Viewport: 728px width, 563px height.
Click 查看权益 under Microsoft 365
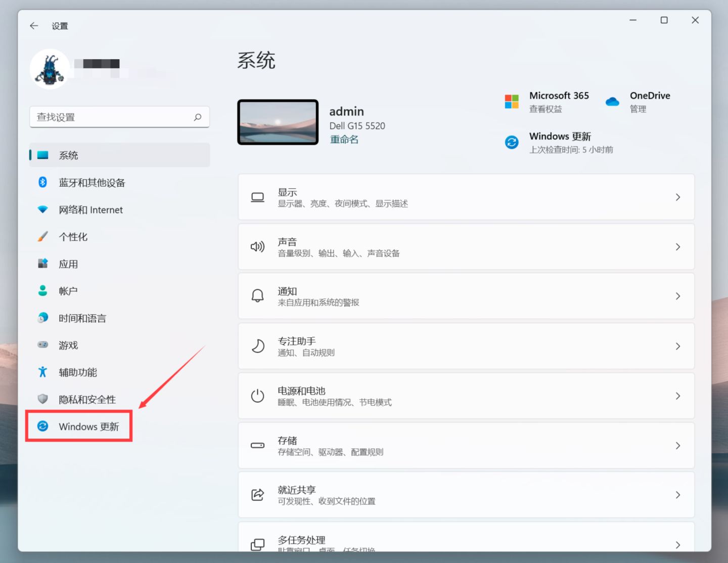545,109
